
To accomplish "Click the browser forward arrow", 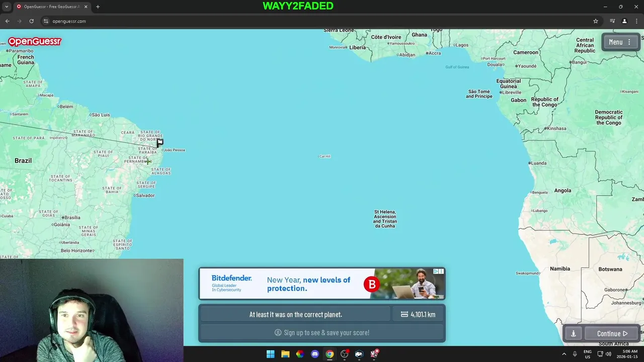I will click(20, 21).
